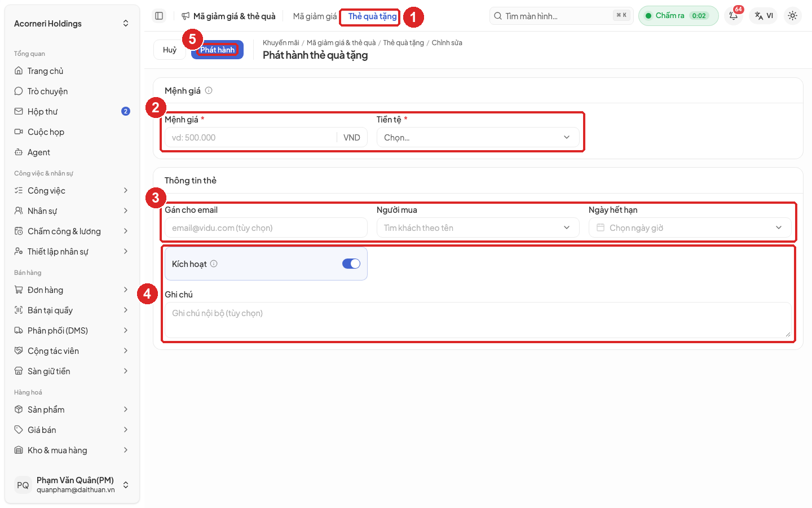Click the Phát hành button
The width and height of the screenshot is (812, 508).
click(217, 50)
